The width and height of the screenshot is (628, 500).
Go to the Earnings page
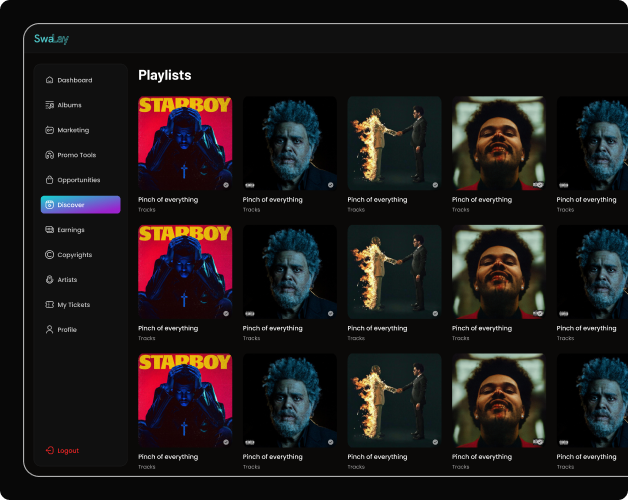pos(71,230)
